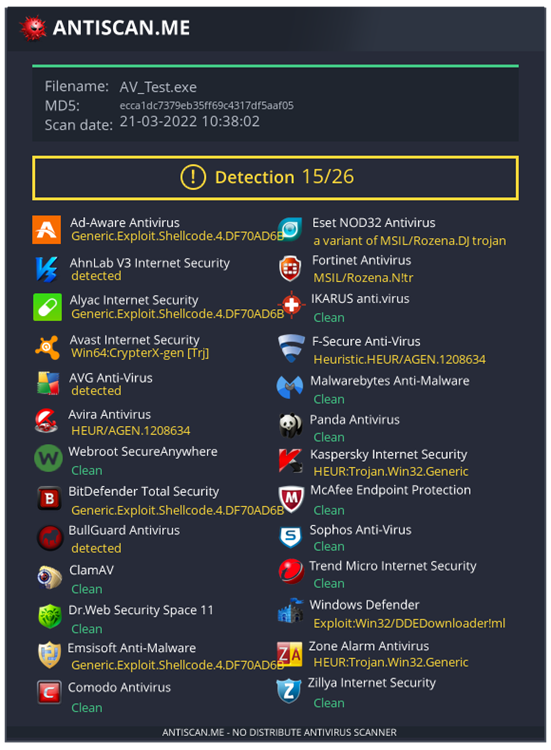Click the McAfee red shield icon
The width and height of the screenshot is (551, 750).
(291, 499)
